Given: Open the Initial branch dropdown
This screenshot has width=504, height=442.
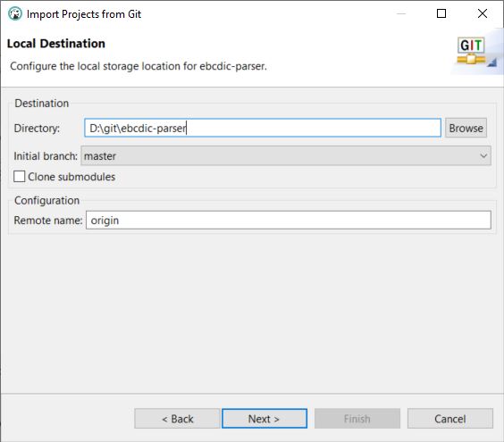Looking at the screenshot, I should pyautogui.click(x=286, y=155).
